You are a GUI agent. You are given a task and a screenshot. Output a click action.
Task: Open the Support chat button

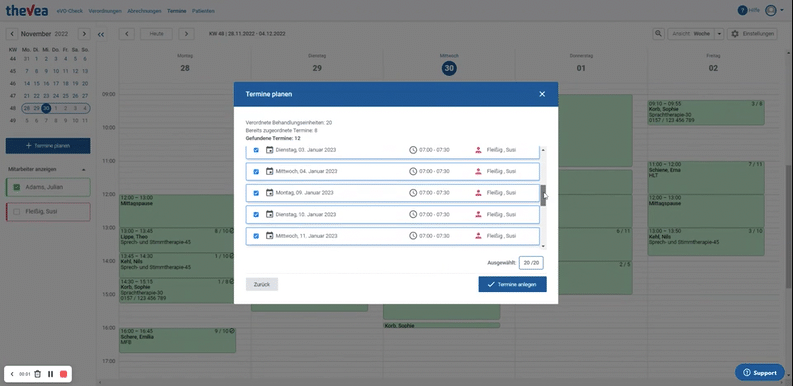[x=760, y=373]
